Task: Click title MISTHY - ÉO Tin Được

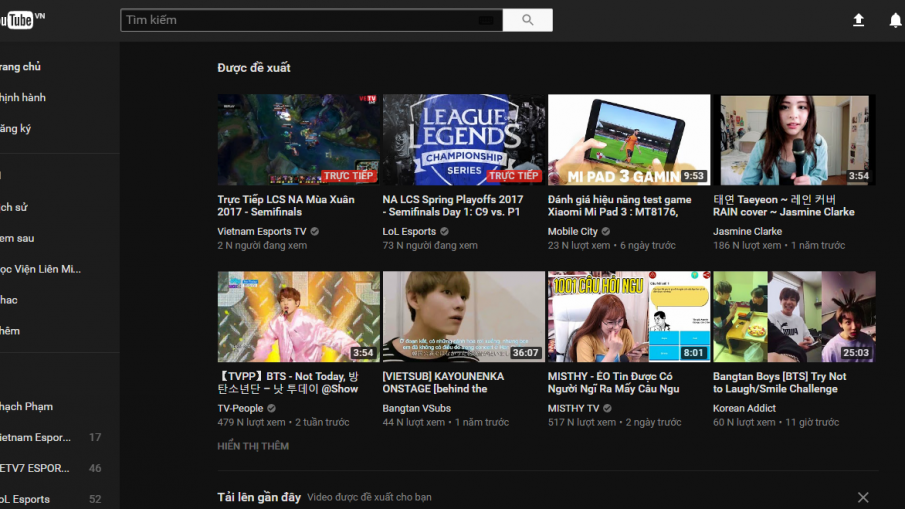Action: (614, 383)
